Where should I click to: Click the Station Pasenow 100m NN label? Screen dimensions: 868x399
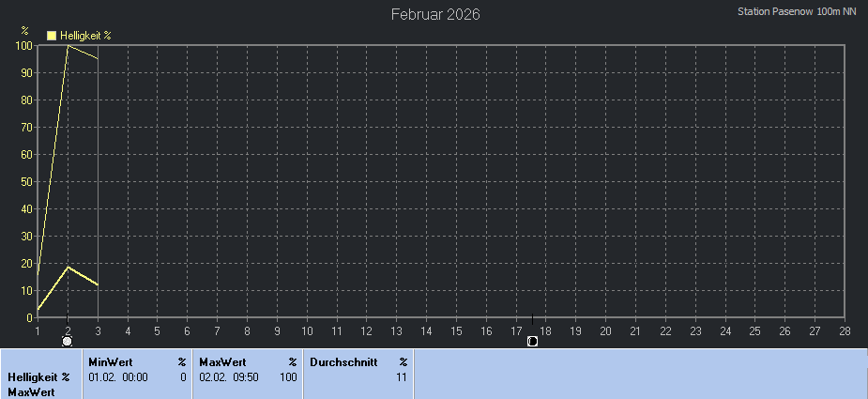point(798,11)
